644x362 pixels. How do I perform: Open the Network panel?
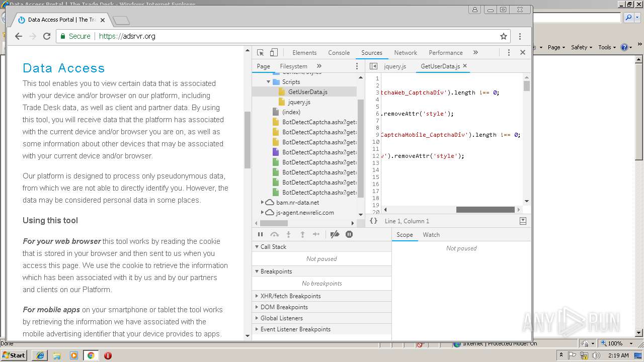point(406,52)
